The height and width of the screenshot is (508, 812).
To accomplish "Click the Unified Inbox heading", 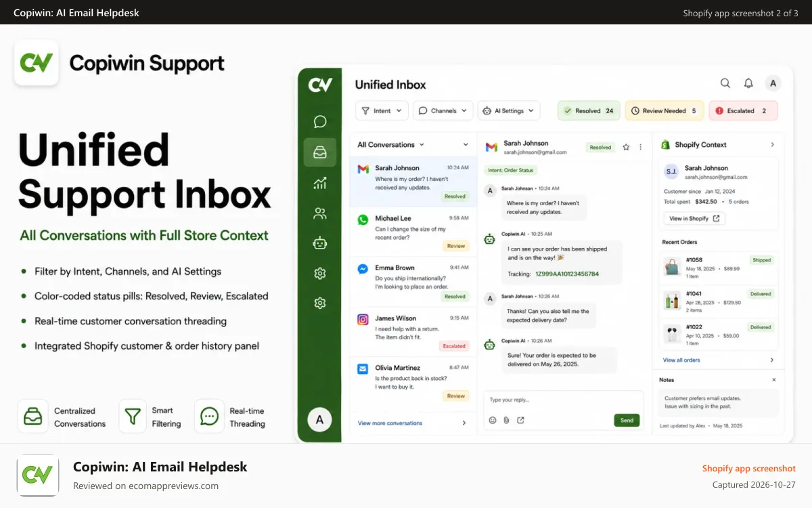I will 390,85.
